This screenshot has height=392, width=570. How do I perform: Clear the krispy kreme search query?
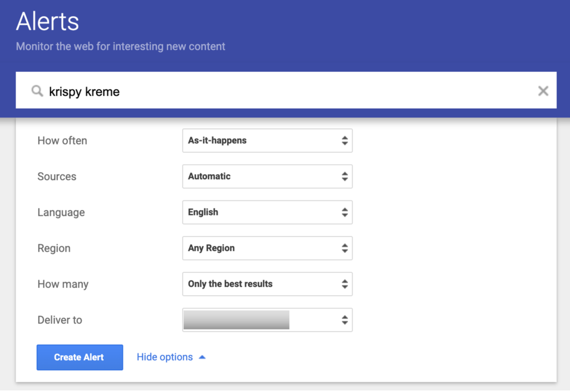(543, 91)
